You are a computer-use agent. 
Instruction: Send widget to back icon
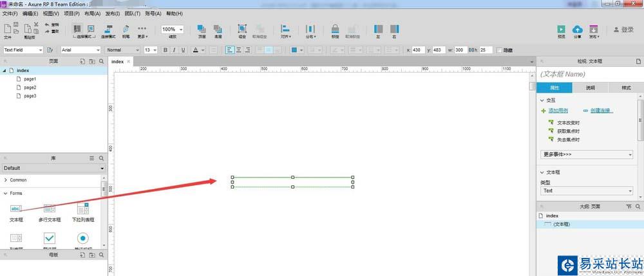[218, 29]
